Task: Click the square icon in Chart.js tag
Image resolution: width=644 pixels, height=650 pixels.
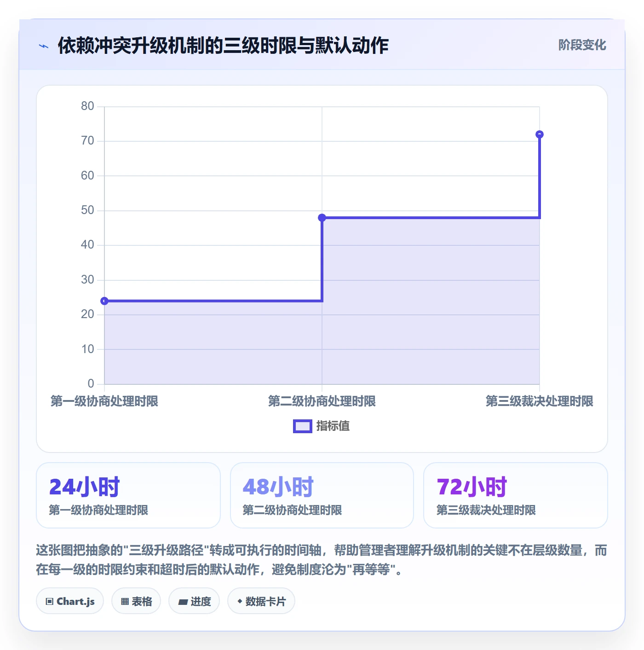Action: point(50,602)
